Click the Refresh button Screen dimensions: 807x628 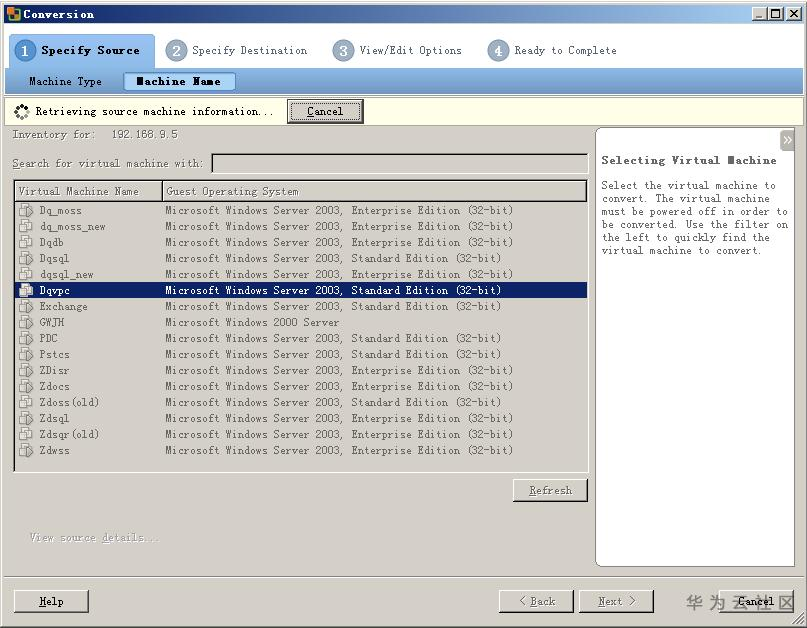click(x=550, y=490)
